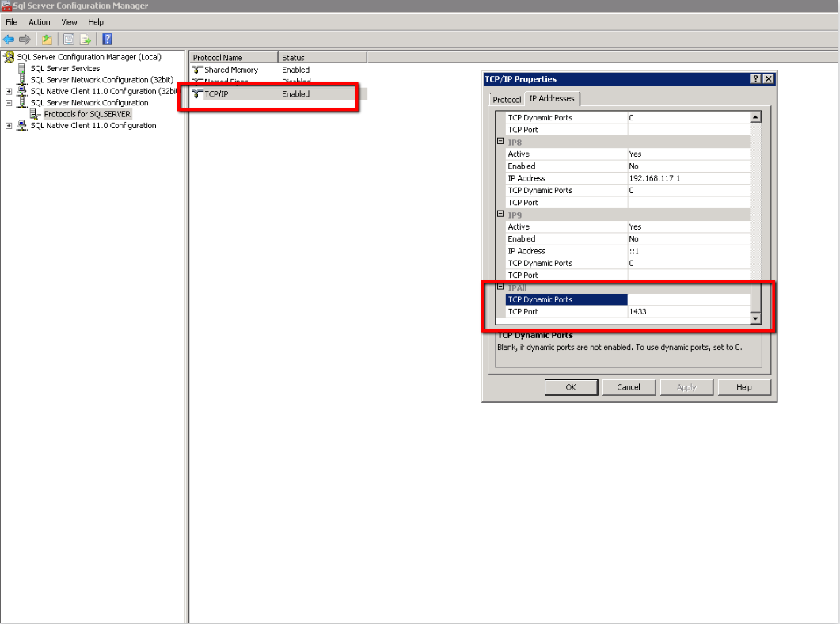Image resolution: width=840 pixels, height=624 pixels.
Task: Open the Action menu
Action: point(39,22)
